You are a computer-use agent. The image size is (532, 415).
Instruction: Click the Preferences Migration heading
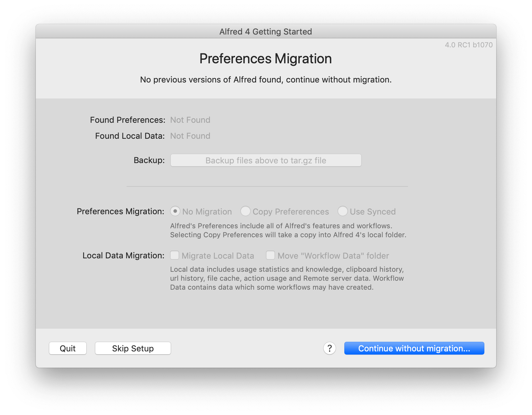(266, 59)
